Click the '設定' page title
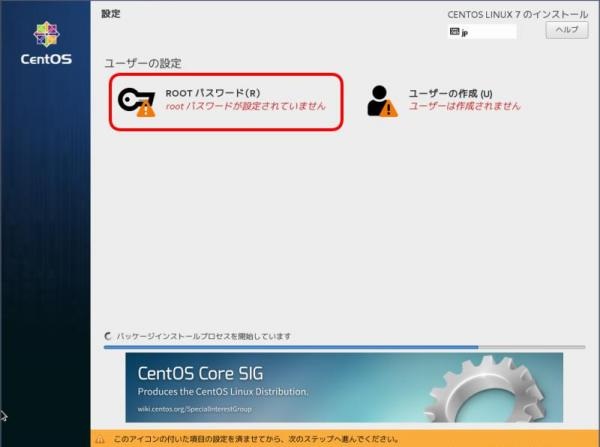Viewport: 600px width, 447px height. coord(111,14)
